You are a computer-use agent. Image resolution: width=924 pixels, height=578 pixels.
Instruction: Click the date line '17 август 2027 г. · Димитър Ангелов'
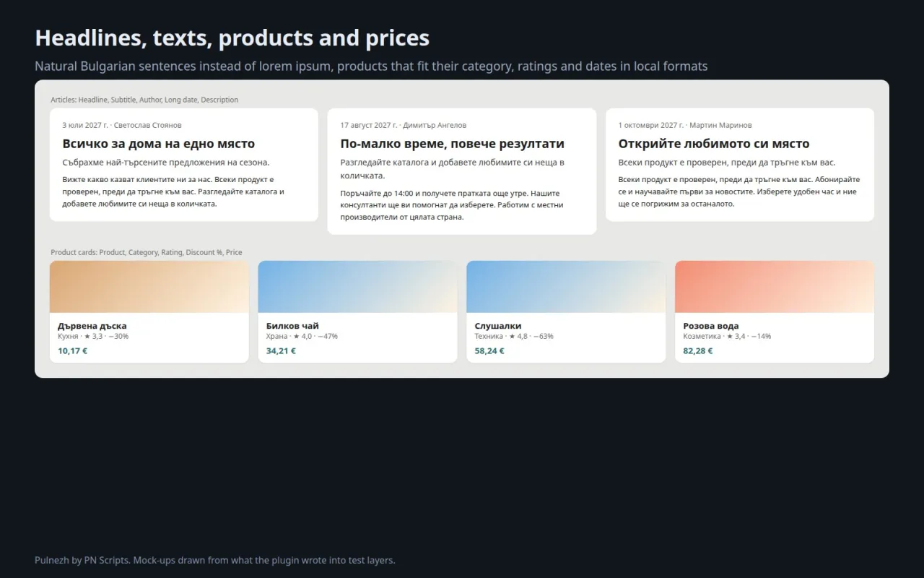pos(404,125)
